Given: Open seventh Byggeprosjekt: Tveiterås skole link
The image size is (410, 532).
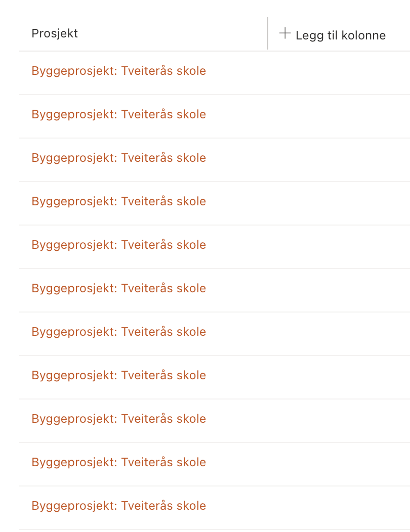Looking at the screenshot, I should 118,331.
